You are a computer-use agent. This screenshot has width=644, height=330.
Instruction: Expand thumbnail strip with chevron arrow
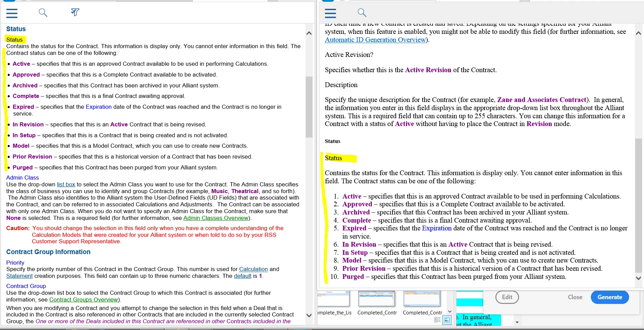pyautogui.click(x=450, y=311)
